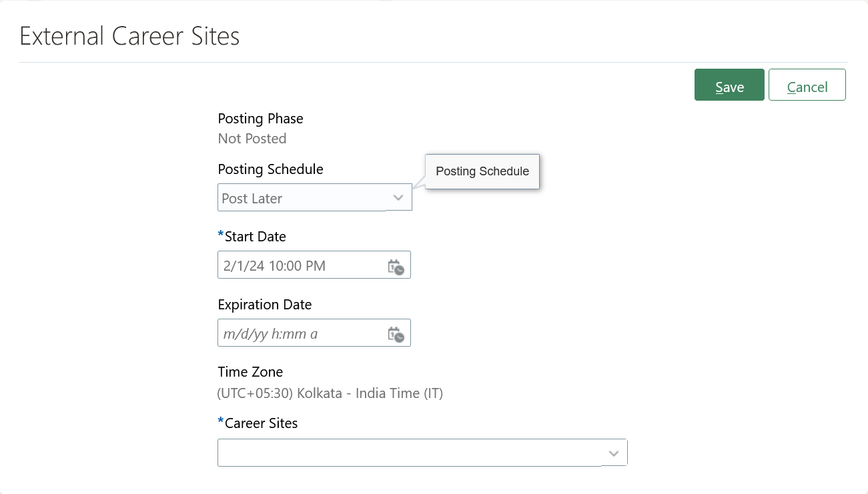Cancel the posting dialog

point(807,85)
